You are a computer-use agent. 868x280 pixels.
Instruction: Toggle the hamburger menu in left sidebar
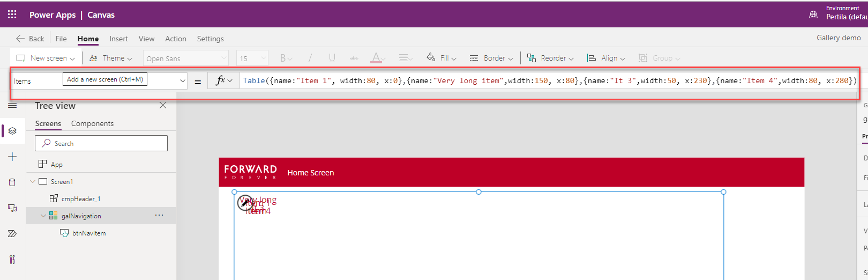[x=12, y=106]
